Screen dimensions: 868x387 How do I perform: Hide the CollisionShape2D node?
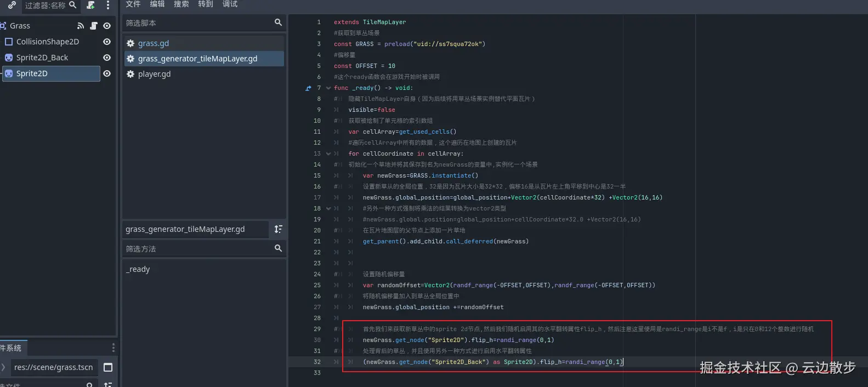point(107,42)
